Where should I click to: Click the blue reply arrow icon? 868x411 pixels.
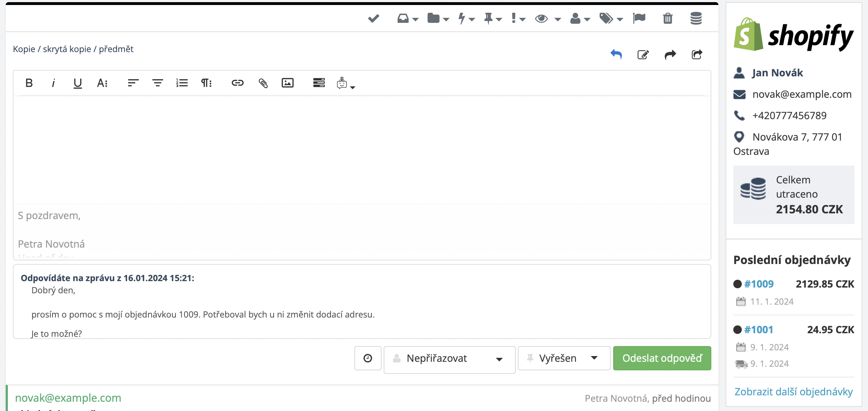pos(616,55)
